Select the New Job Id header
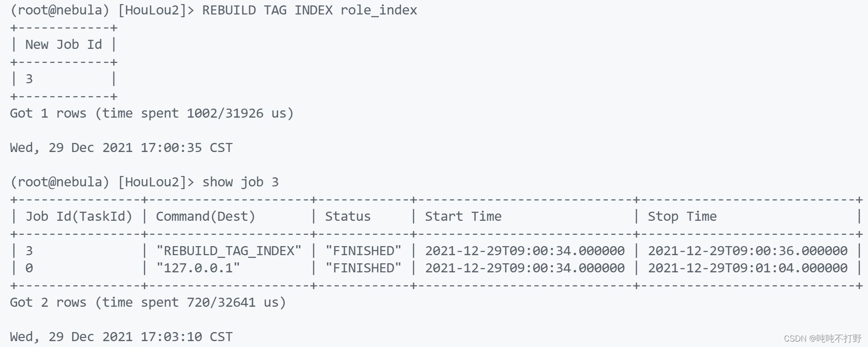Screen dimensions: 868x347 [64, 44]
